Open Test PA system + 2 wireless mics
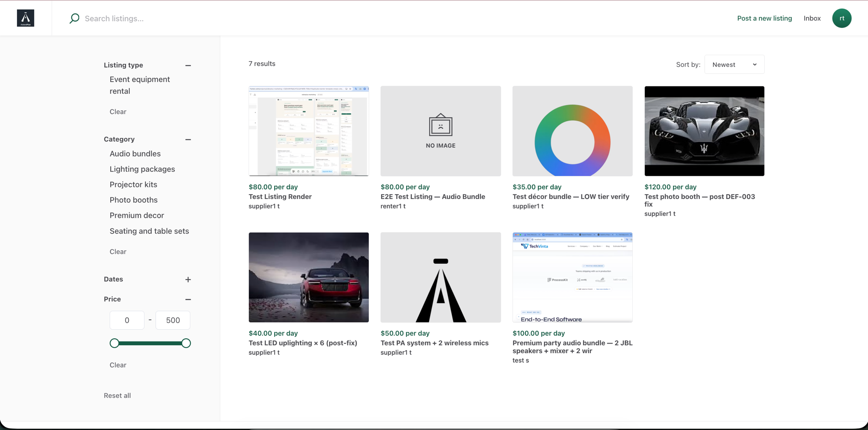 (x=434, y=343)
